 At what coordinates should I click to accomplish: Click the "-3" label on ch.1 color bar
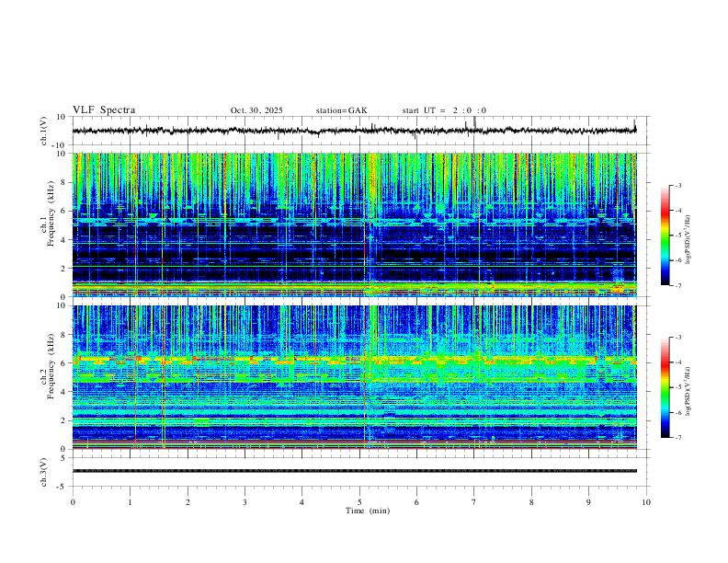pos(678,185)
